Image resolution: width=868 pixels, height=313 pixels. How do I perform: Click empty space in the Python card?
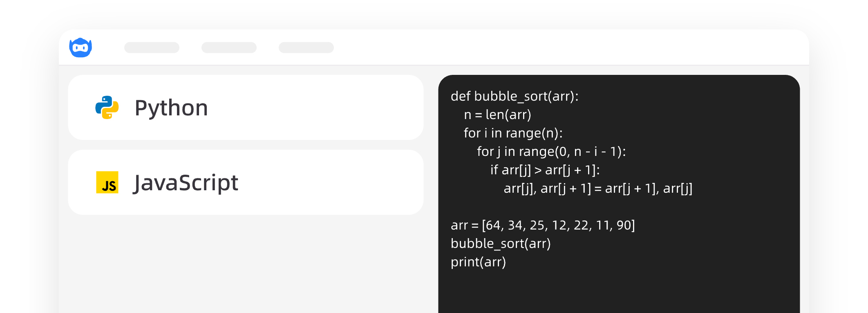coord(319,108)
